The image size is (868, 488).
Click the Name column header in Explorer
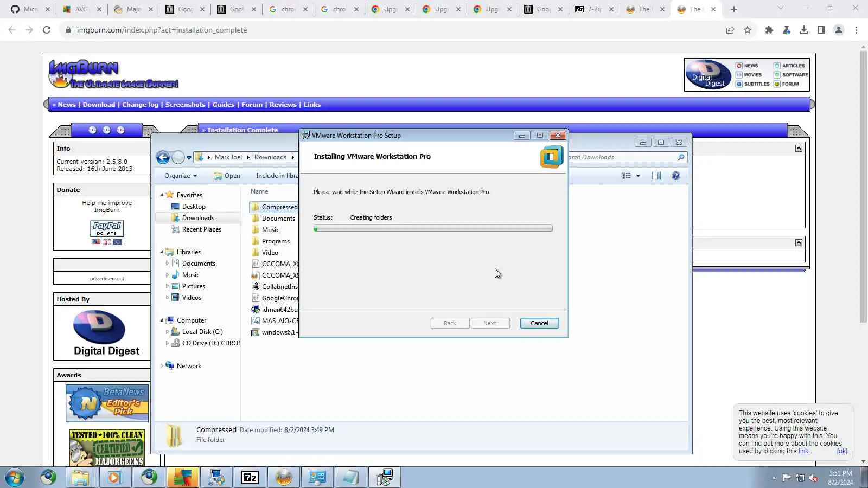point(259,191)
